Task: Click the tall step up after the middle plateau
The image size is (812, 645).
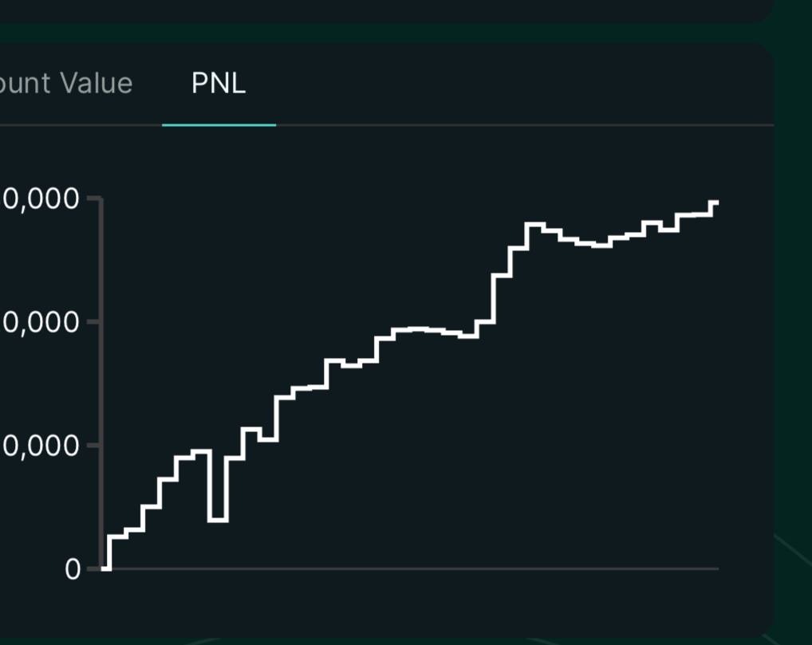Action: point(494,299)
